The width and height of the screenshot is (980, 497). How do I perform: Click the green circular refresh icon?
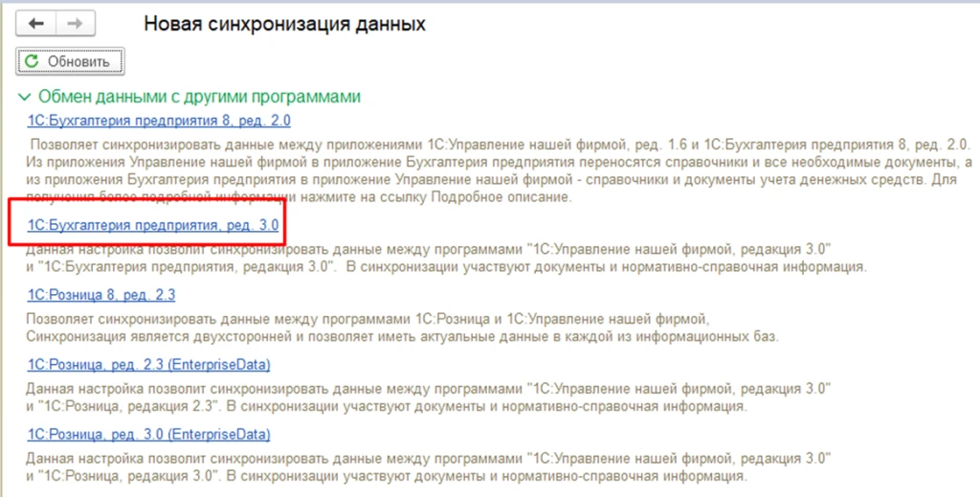[x=32, y=61]
